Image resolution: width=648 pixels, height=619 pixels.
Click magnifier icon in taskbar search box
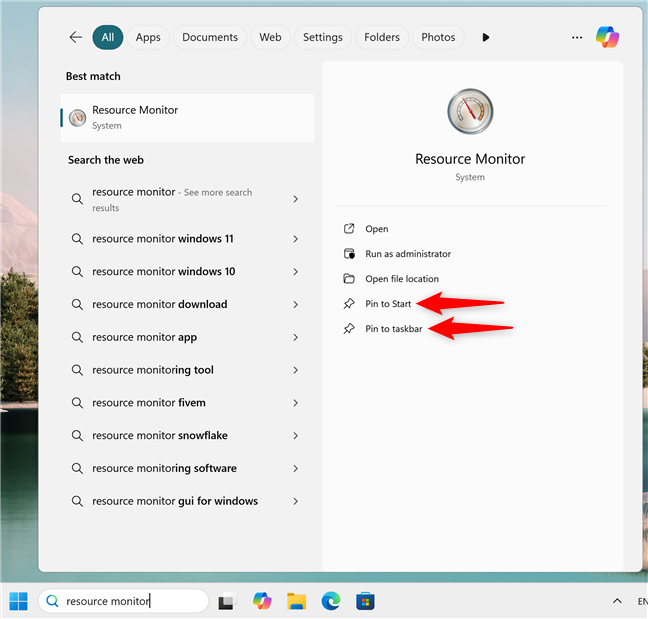click(x=52, y=601)
